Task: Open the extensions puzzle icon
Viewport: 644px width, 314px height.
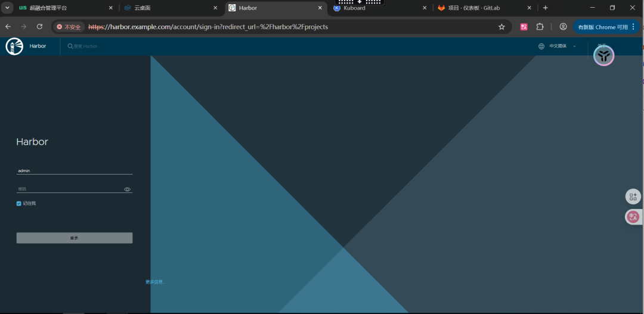Action: [x=540, y=27]
